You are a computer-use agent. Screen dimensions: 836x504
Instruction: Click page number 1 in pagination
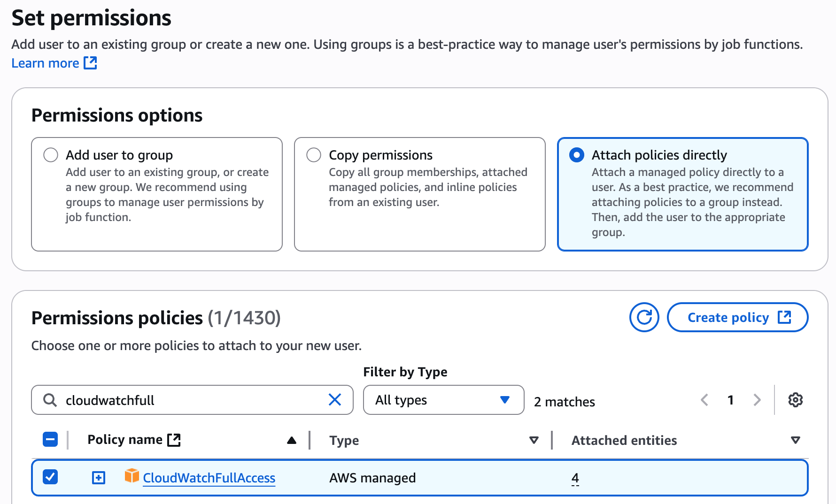coord(730,400)
